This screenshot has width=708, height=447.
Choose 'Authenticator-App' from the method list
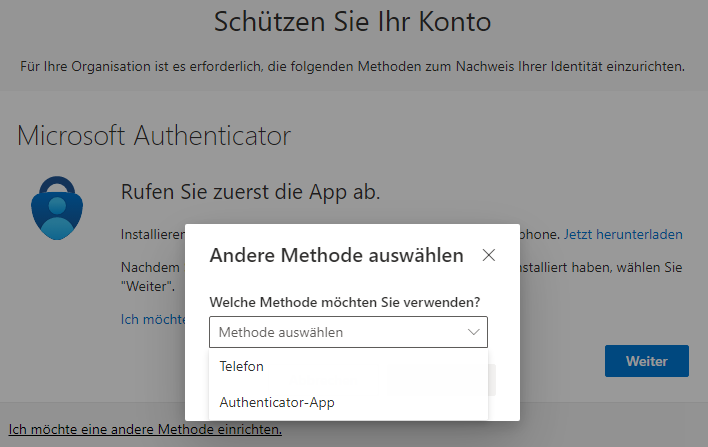coord(277,402)
